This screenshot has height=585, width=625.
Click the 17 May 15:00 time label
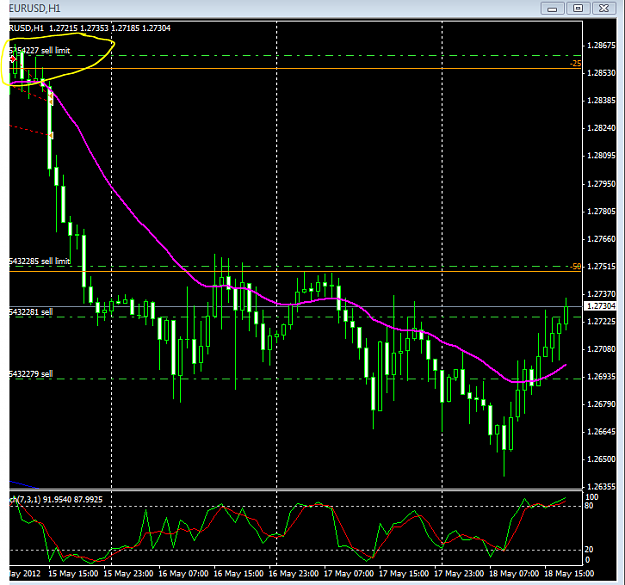coord(404,573)
